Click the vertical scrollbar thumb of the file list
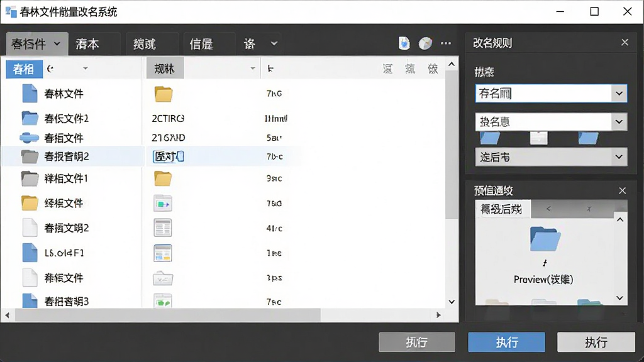 (x=452, y=145)
